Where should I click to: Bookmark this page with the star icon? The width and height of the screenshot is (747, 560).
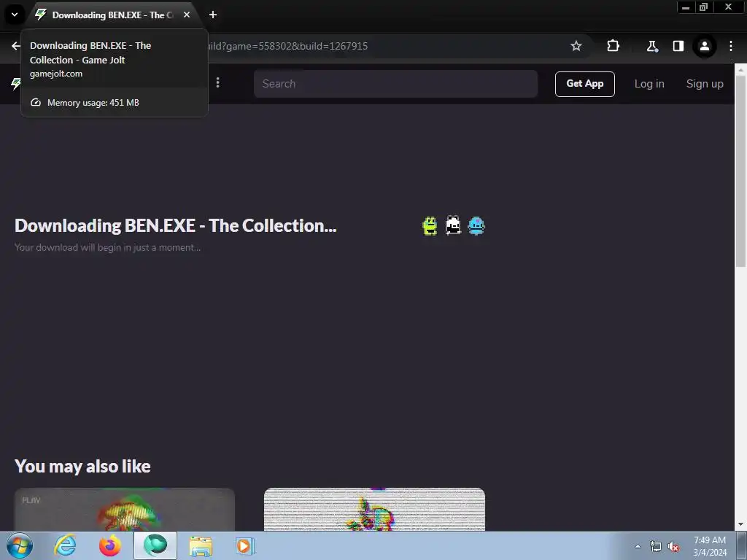576,46
